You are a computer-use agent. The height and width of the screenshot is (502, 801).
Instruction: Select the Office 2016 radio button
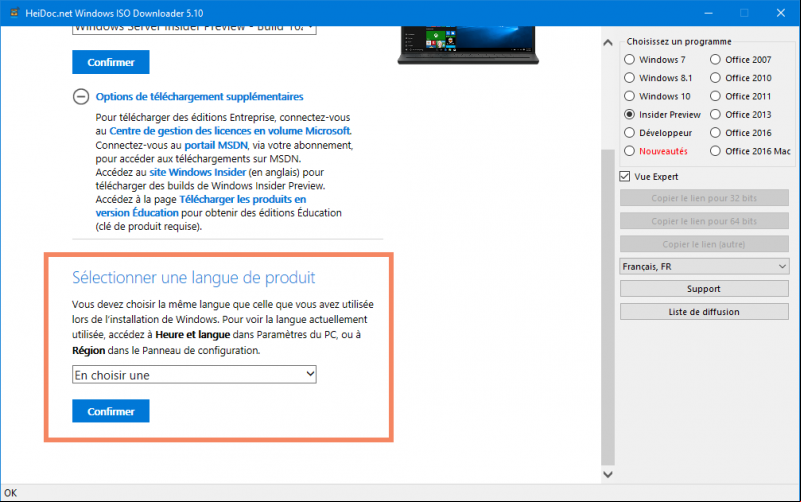[x=715, y=133]
